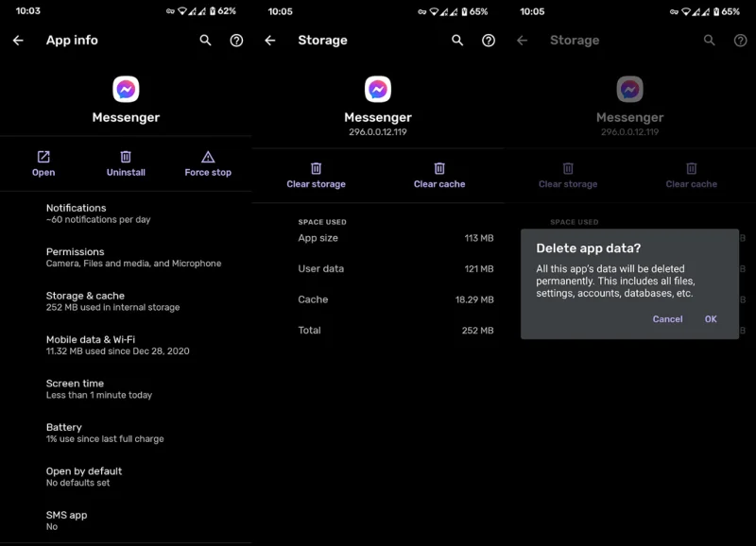The height and width of the screenshot is (546, 756).
Task: Tap Messenger name on App info screen
Action: (x=126, y=117)
